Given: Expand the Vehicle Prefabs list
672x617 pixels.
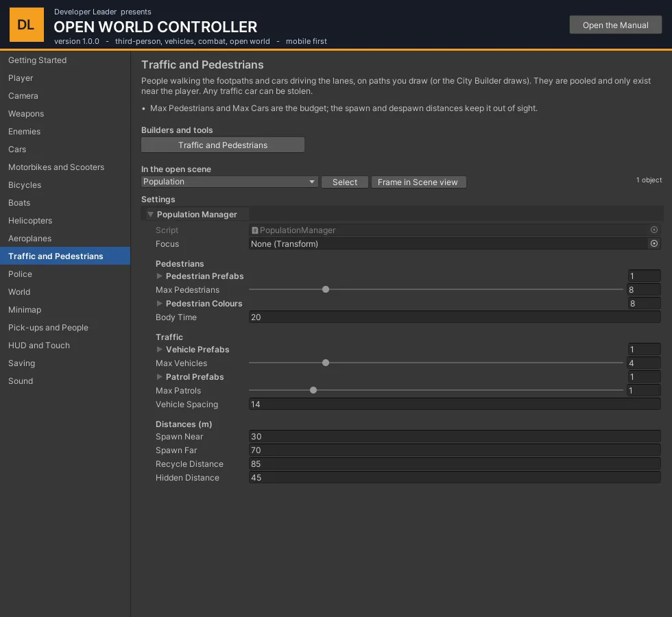Looking at the screenshot, I should click(159, 349).
